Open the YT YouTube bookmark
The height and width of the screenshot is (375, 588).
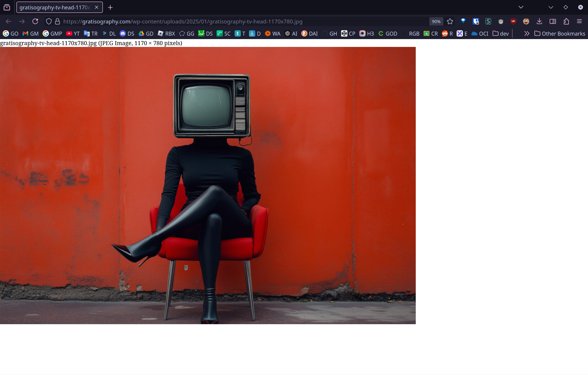point(73,34)
